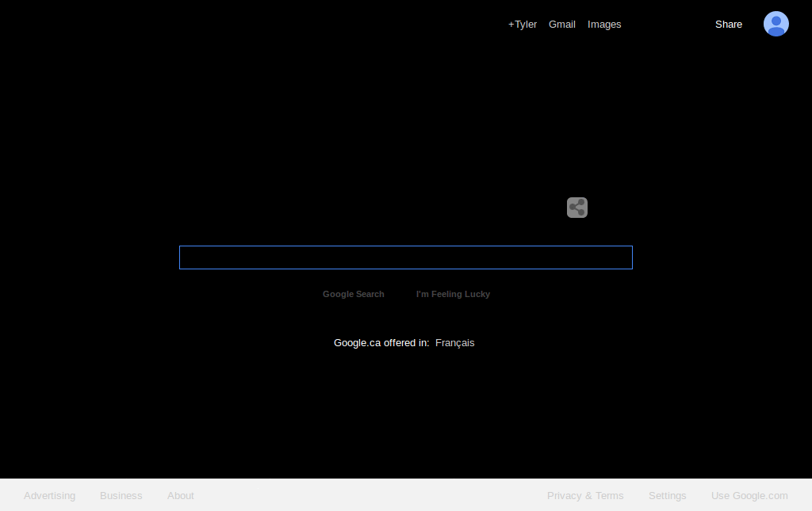812x511 pixels.
Task: Open the Advertising footer link
Action: pos(50,495)
